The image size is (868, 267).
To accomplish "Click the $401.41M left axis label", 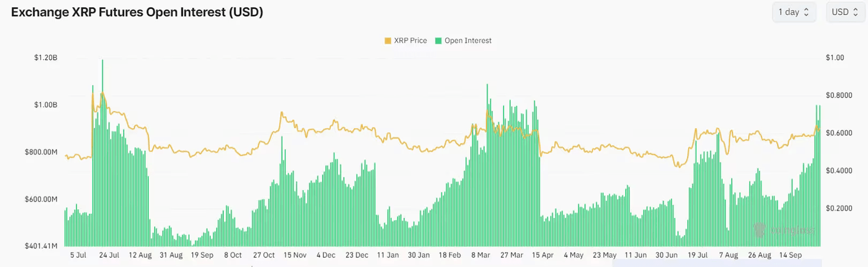I will pyautogui.click(x=41, y=246).
